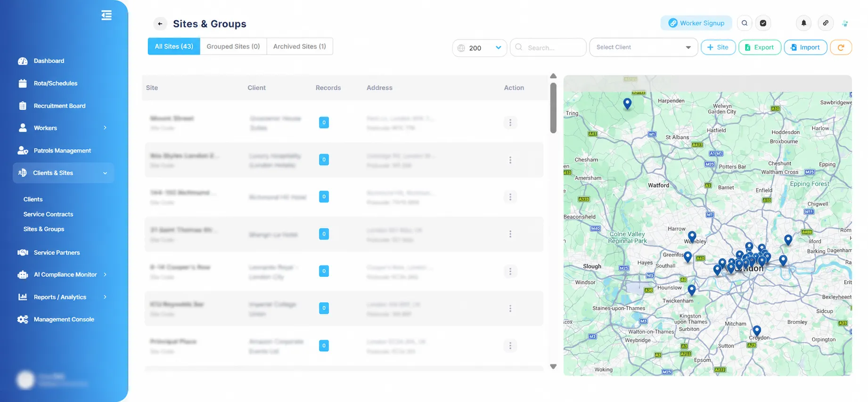This screenshot has height=402, width=868.
Task: Click the Dashboard sidebar icon
Action: pos(23,61)
